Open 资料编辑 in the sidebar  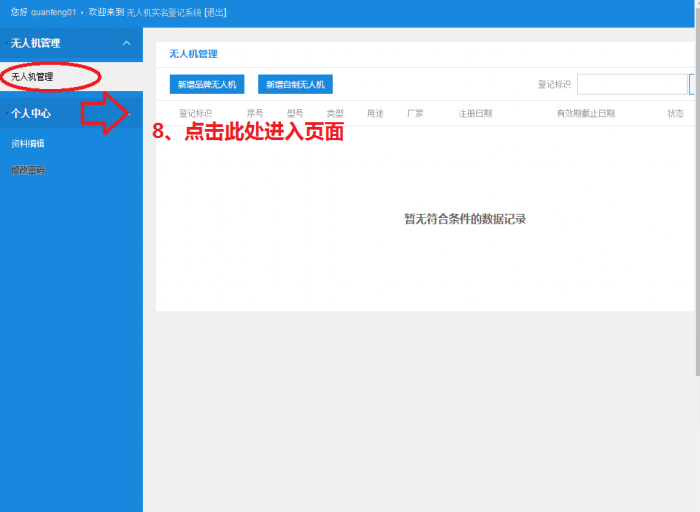pos(28,143)
